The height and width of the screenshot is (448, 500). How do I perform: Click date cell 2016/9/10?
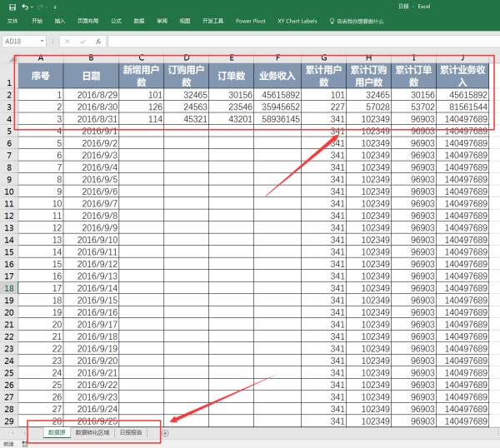pyautogui.click(x=91, y=240)
